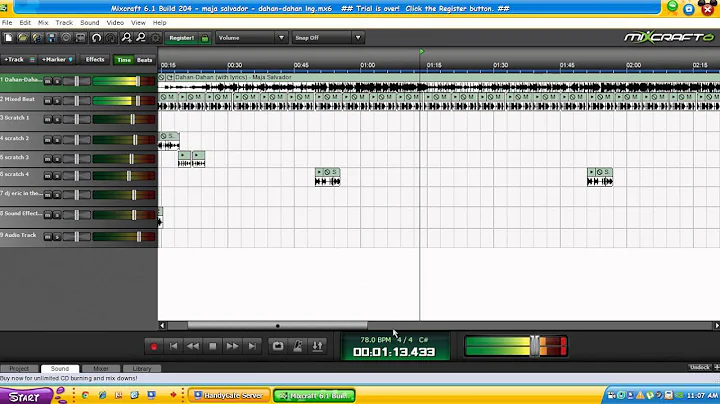Viewport: 720px width, 404px height.
Task: Solo the Audio Track
Action: point(56,237)
